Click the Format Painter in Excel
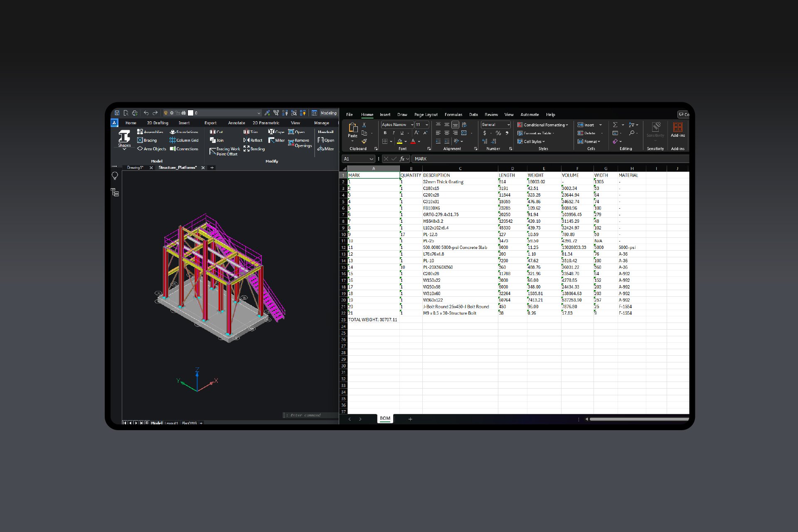This screenshot has width=798, height=532. (x=364, y=141)
